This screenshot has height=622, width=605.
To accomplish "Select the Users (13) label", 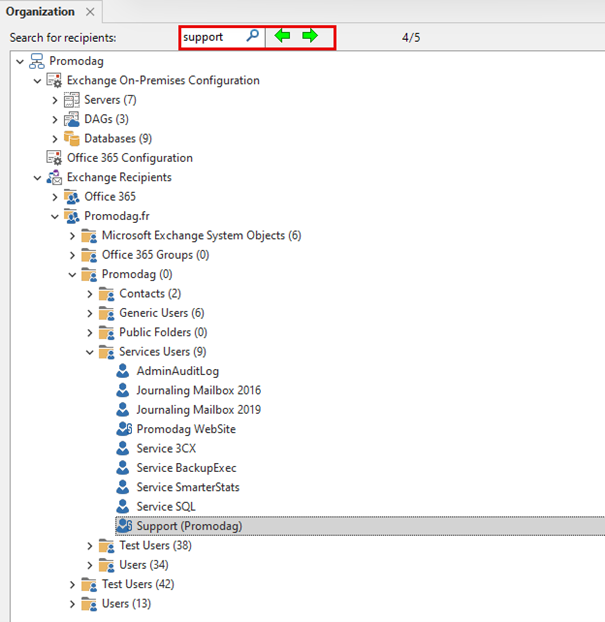I will [x=127, y=604].
